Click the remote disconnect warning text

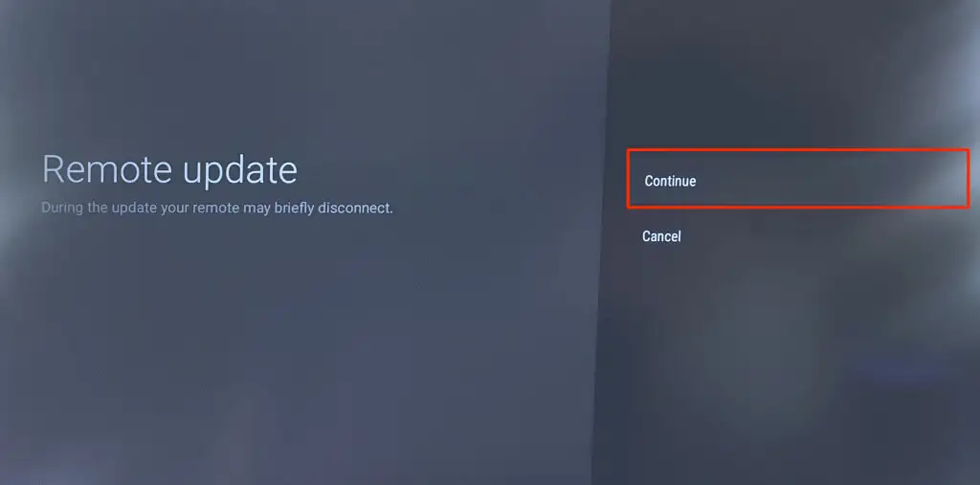point(217,209)
